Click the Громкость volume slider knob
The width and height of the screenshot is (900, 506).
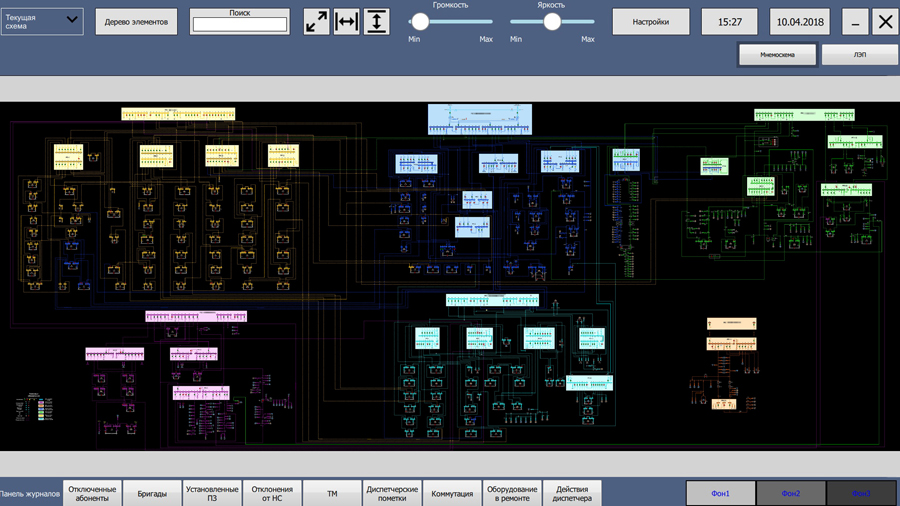(x=420, y=22)
